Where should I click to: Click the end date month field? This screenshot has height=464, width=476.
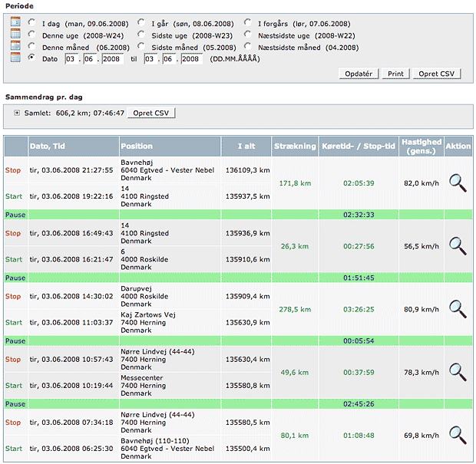pos(169,59)
